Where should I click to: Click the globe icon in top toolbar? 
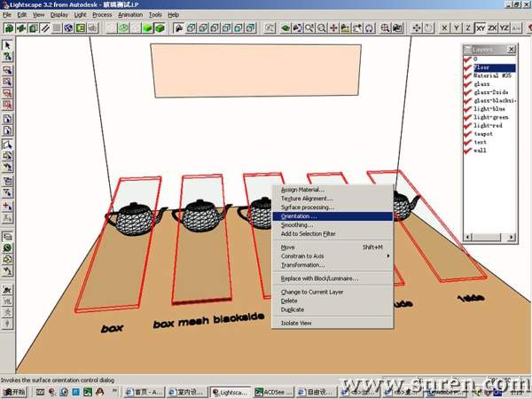[68, 27]
